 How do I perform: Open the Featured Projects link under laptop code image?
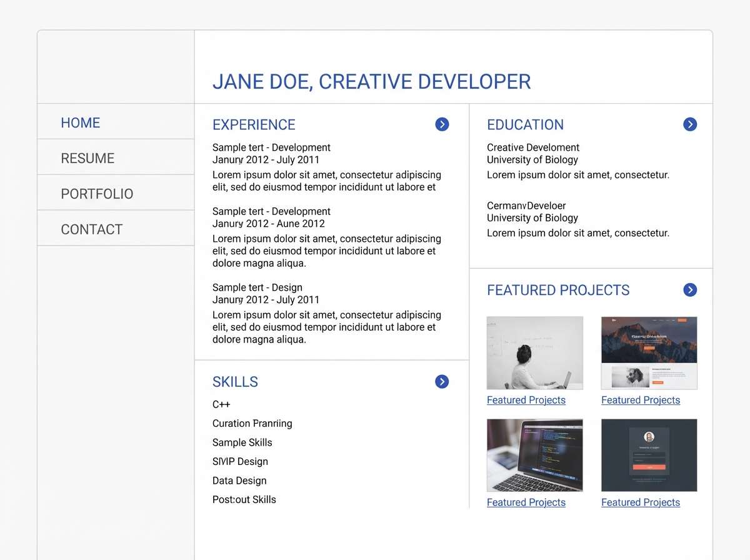(526, 502)
